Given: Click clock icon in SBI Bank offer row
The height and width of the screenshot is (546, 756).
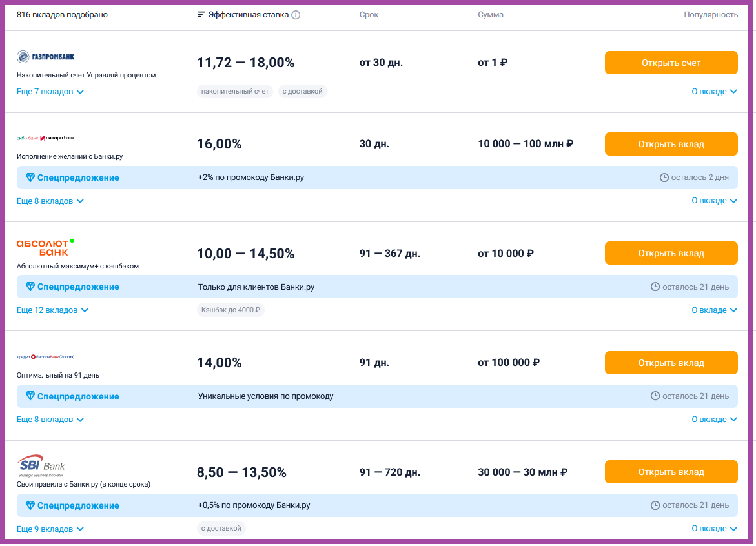Looking at the screenshot, I should pyautogui.click(x=655, y=505).
